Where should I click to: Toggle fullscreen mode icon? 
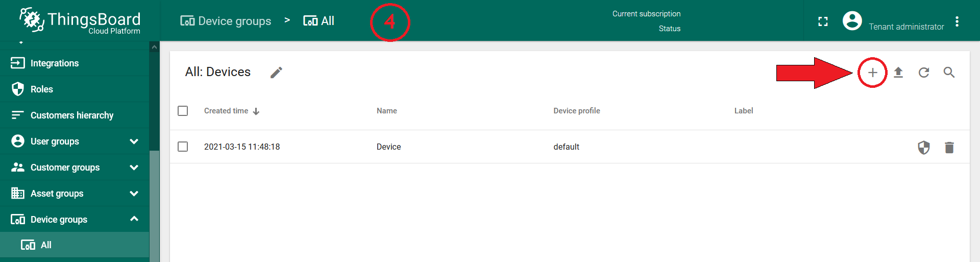click(823, 21)
